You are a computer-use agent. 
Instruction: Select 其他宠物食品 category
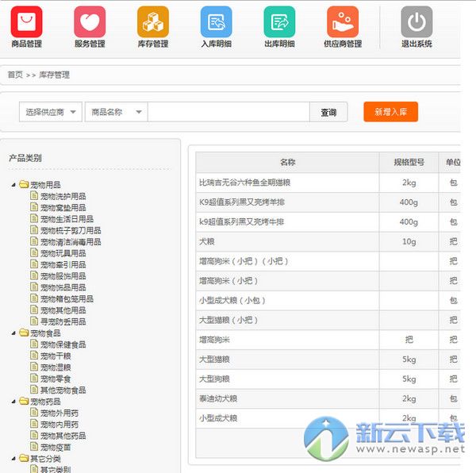pos(63,390)
